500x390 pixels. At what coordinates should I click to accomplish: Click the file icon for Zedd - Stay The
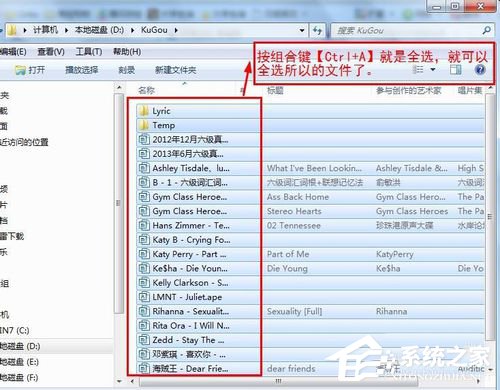pos(144,340)
